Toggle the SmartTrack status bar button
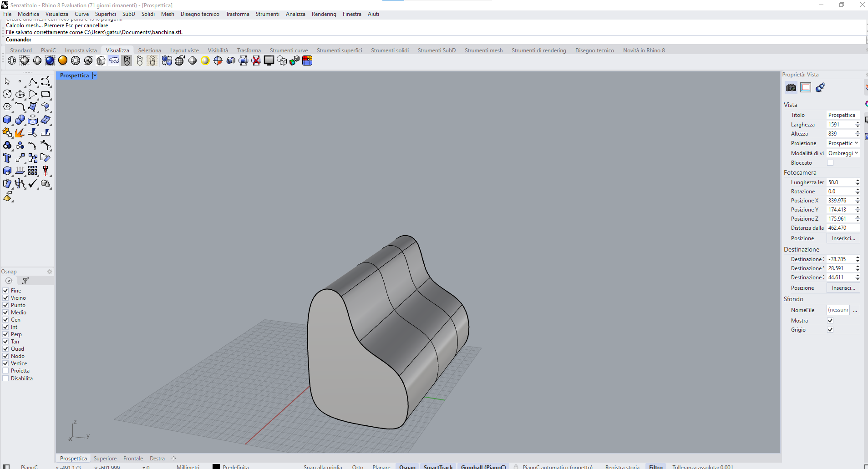This screenshot has width=868, height=469. 438,467
